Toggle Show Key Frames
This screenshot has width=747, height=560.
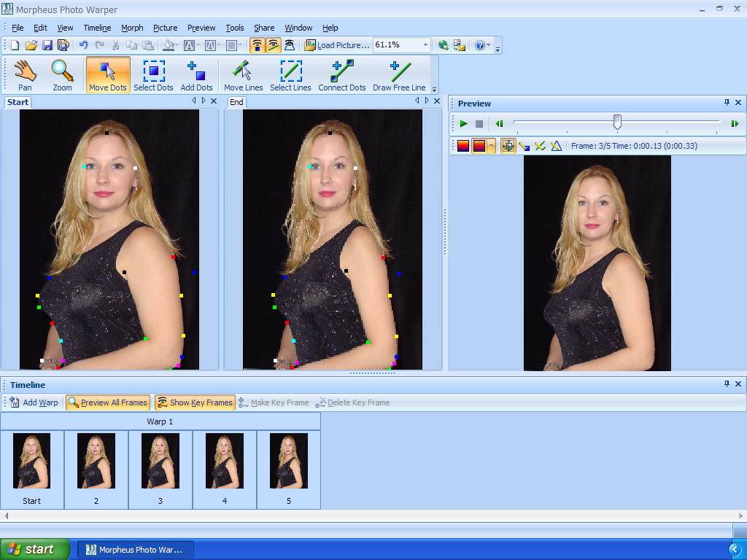(x=195, y=402)
